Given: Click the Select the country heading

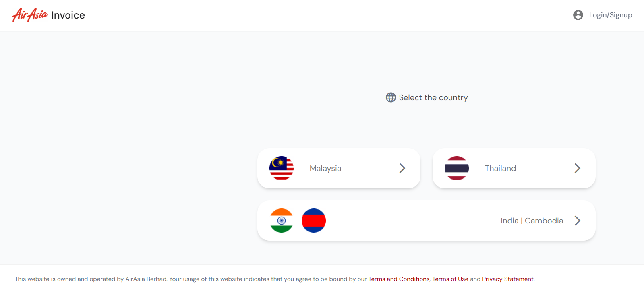Looking at the screenshot, I should coord(433,97).
